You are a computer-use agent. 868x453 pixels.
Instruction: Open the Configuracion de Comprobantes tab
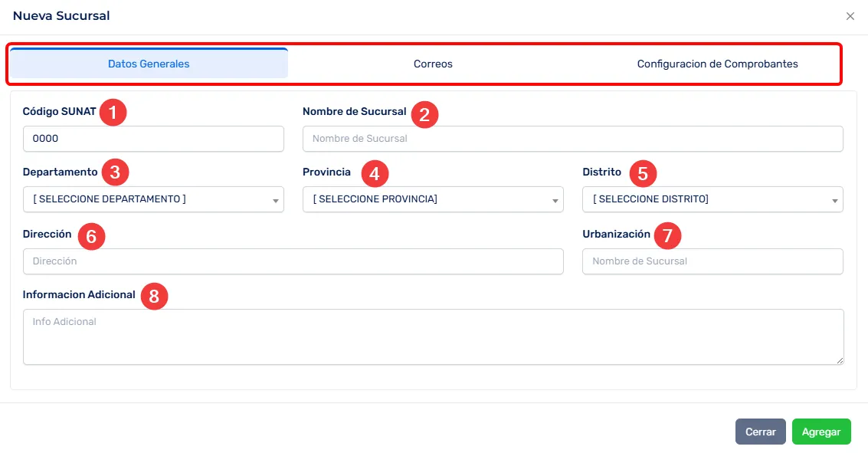click(717, 64)
